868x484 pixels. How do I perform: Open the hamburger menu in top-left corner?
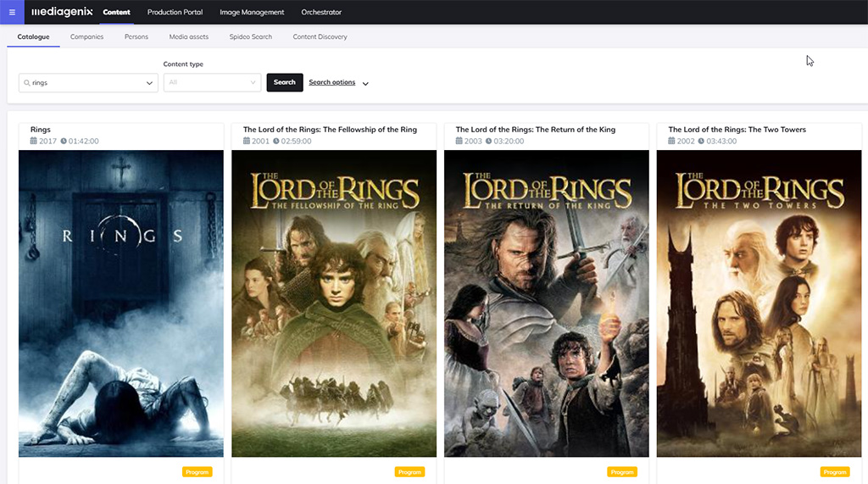12,12
